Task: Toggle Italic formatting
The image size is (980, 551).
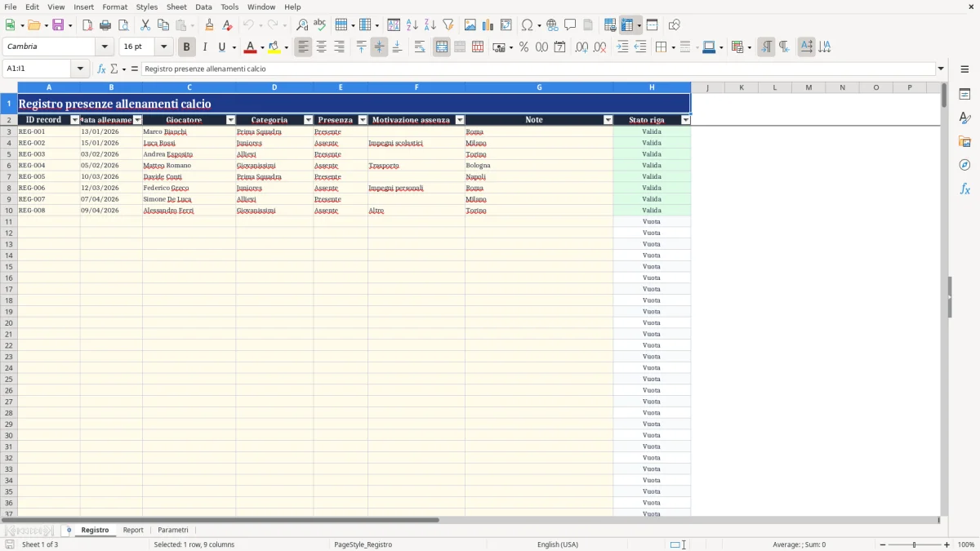Action: [x=204, y=47]
